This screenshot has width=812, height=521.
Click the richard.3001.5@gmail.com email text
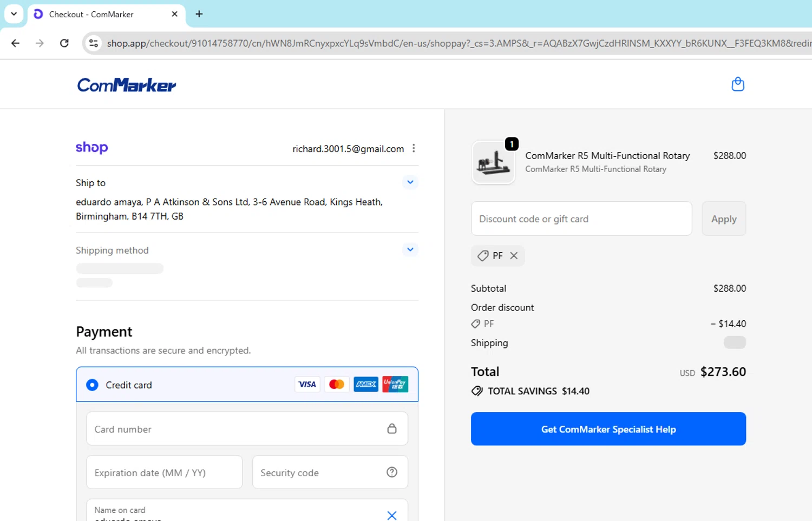coord(348,149)
